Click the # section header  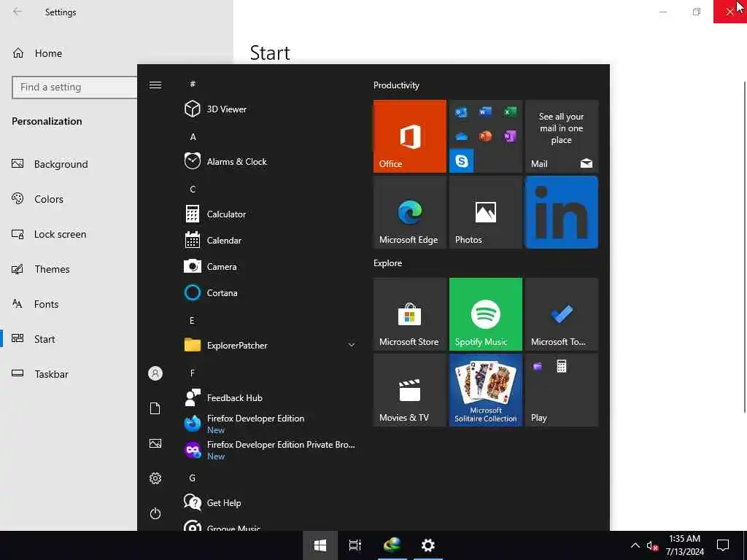pyautogui.click(x=193, y=85)
